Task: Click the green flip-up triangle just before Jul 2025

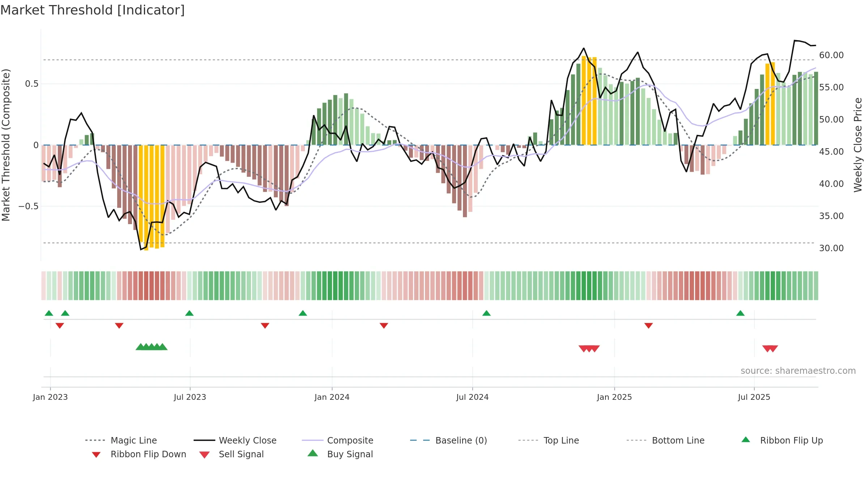Action: point(740,313)
